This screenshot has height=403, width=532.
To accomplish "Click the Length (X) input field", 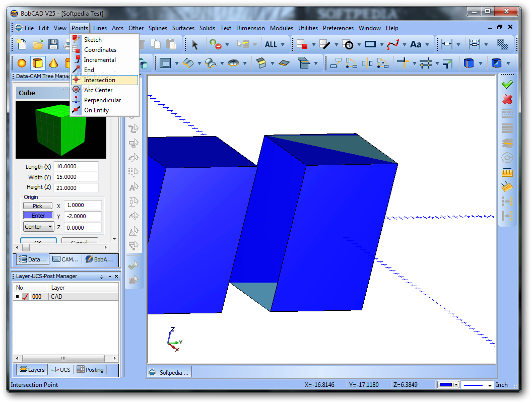I will pyautogui.click(x=76, y=166).
